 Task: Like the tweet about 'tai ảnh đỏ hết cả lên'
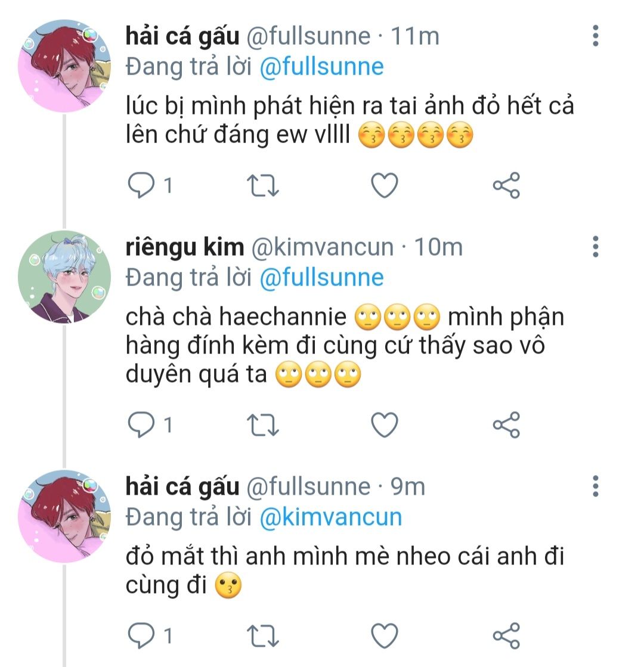click(x=385, y=186)
